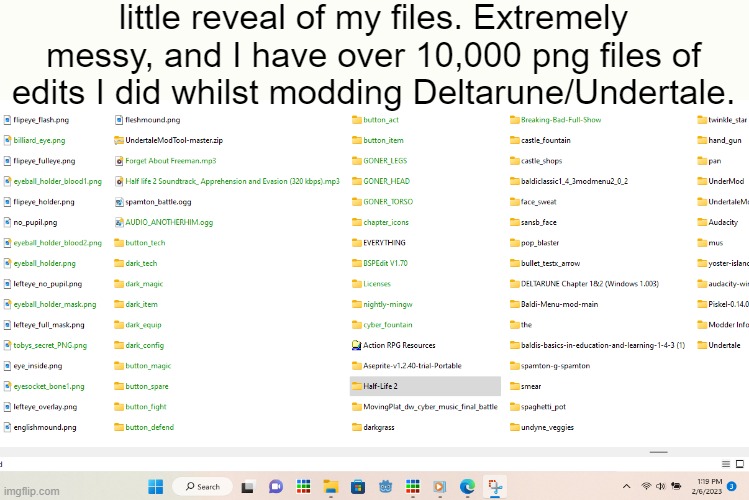Select the castle_fountain folder
749x500 pixels.
click(x=540, y=140)
